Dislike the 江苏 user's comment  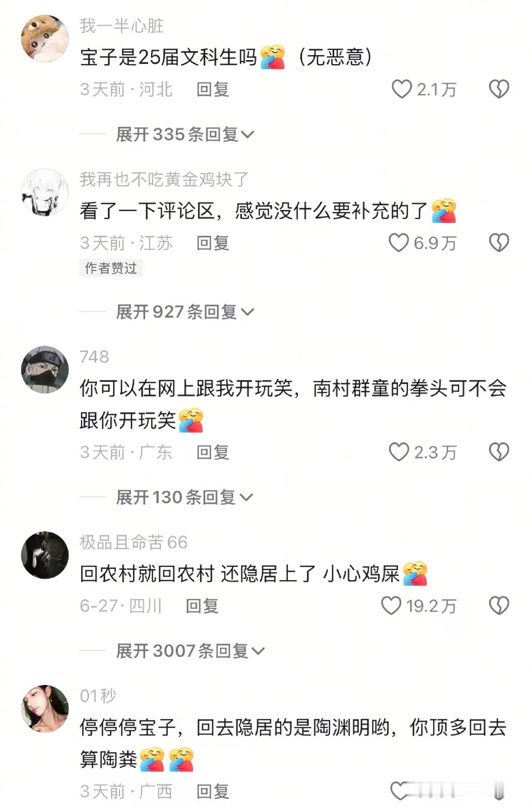pos(499,242)
